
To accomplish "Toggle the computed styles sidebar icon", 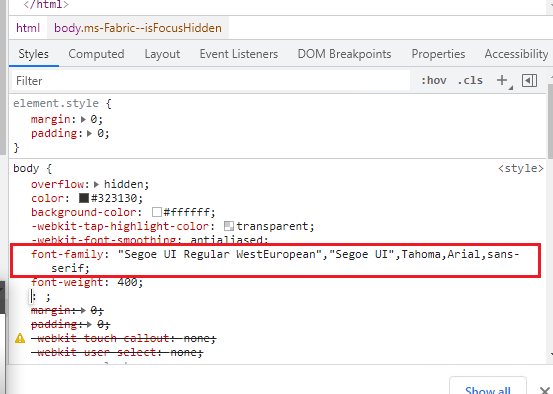I will point(529,80).
